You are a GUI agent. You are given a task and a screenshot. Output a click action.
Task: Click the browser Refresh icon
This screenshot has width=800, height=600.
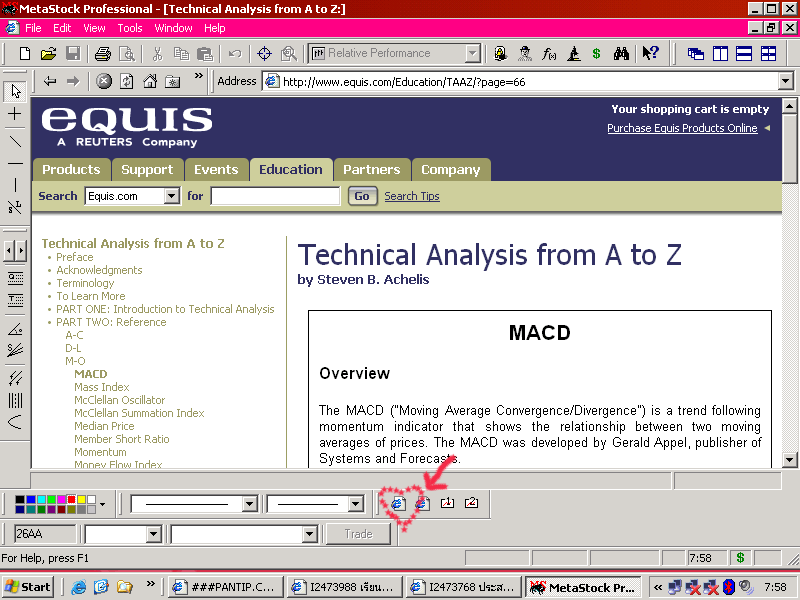coord(127,81)
